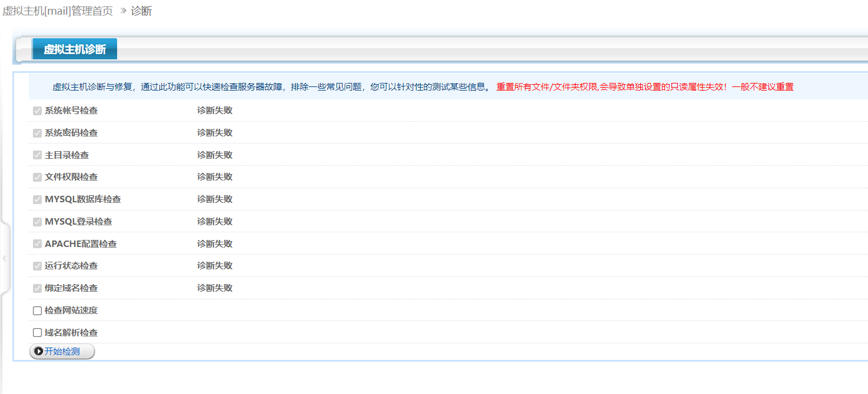Click the 系统密码检查 checkbox
The image size is (868, 394).
click(x=37, y=132)
